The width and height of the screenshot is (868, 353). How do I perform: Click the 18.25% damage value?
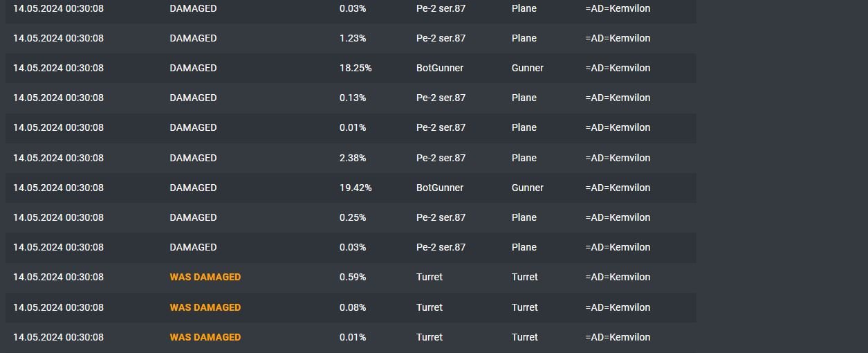click(x=355, y=68)
